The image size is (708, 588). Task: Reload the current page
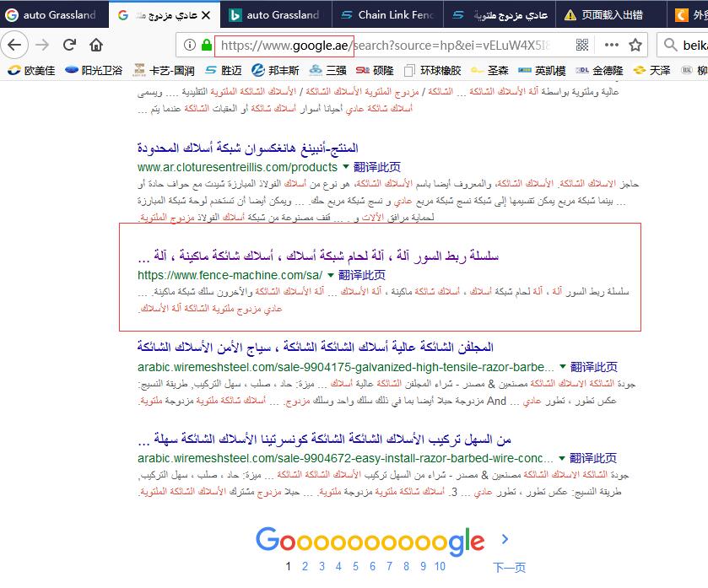(69, 45)
